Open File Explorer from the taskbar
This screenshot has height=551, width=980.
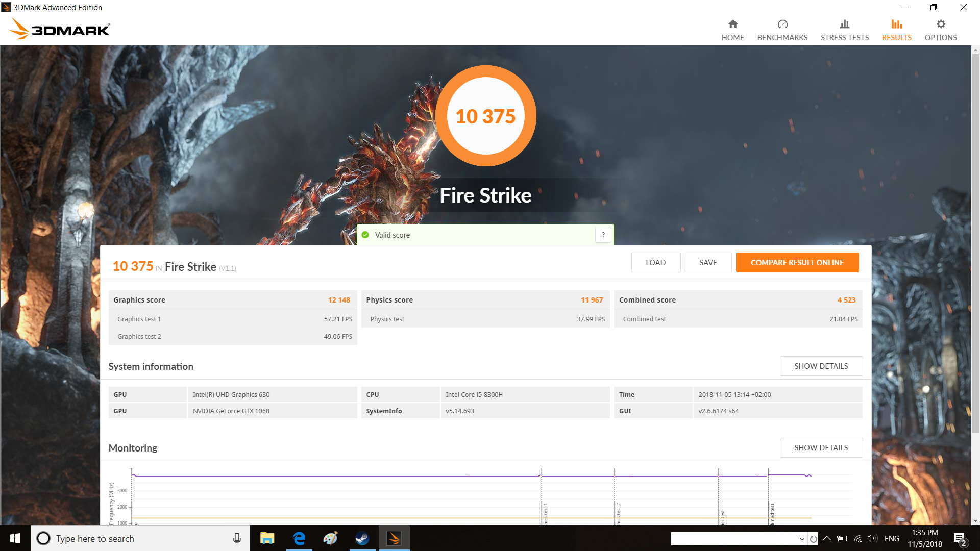[267, 538]
